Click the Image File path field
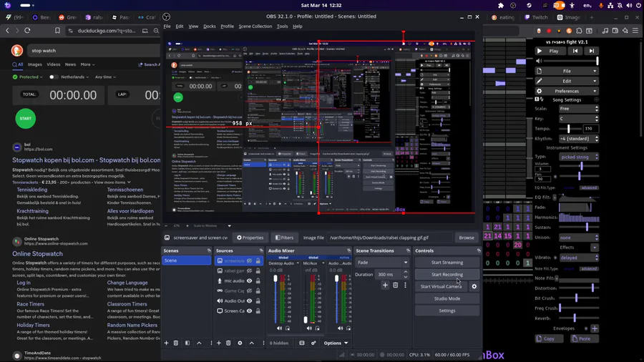Image resolution: width=644 pixels, height=362 pixels. (x=389, y=238)
